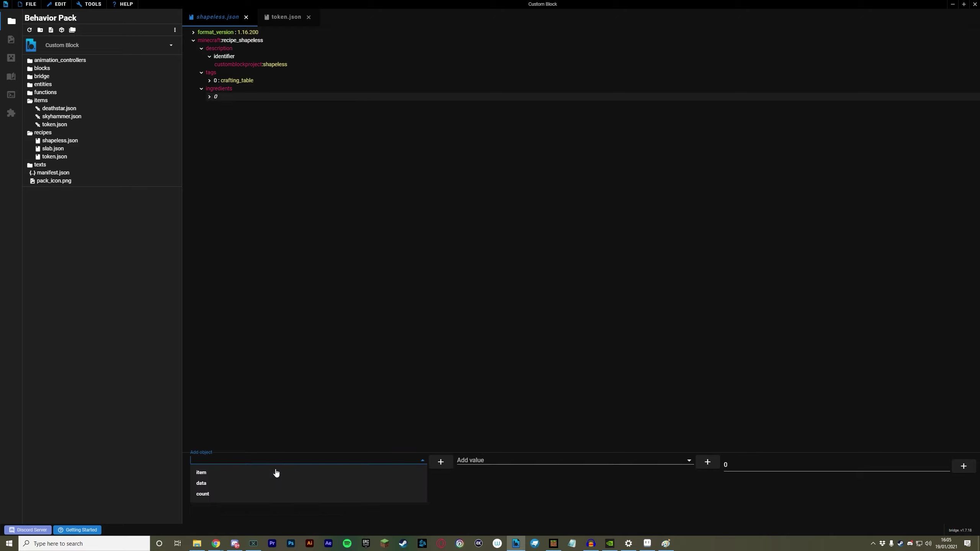Open the animation_controllers folder
980x551 pixels.
(60, 60)
